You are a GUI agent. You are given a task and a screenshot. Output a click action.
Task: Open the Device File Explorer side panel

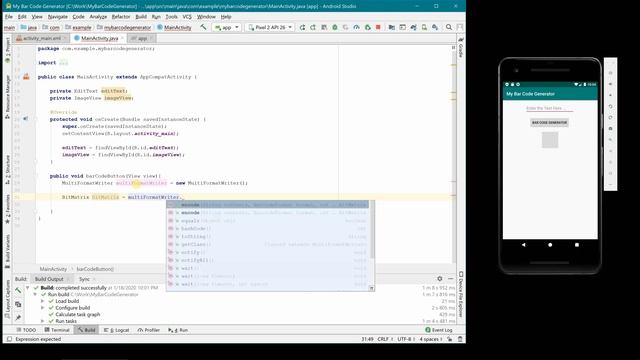click(461, 294)
